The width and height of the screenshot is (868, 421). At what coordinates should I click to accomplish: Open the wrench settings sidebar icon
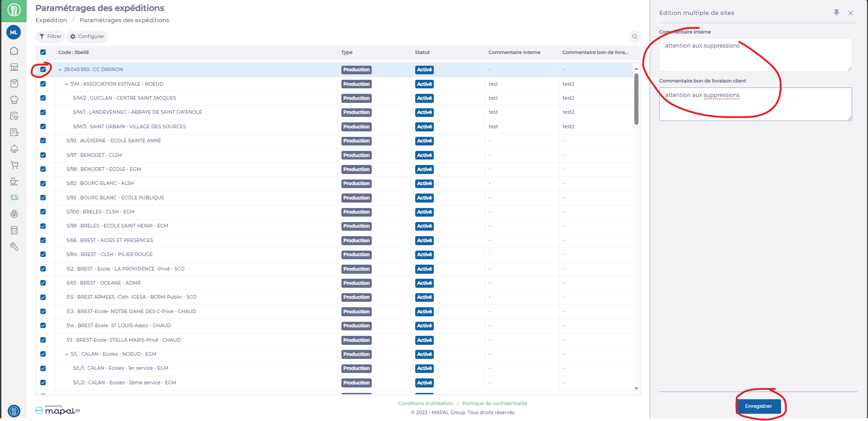coord(14,247)
